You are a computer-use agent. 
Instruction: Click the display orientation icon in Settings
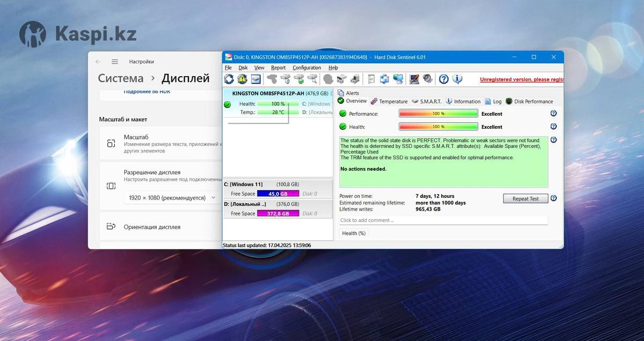tap(111, 226)
